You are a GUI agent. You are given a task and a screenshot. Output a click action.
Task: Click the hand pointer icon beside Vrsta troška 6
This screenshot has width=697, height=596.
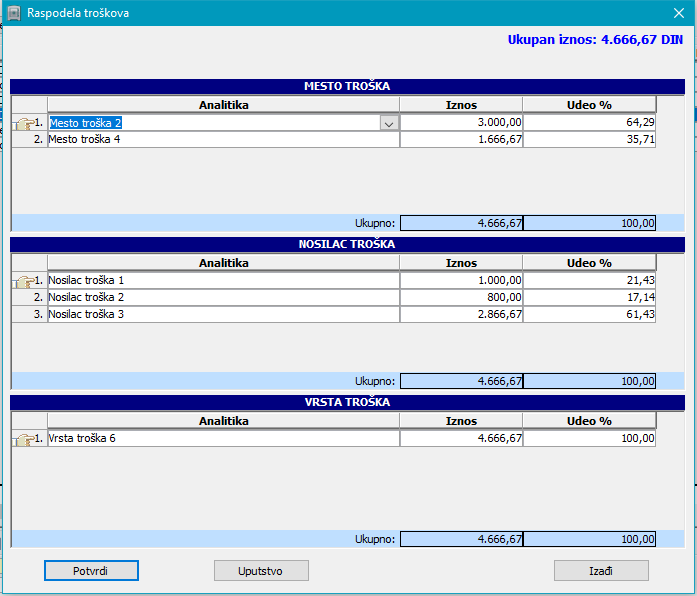24,440
